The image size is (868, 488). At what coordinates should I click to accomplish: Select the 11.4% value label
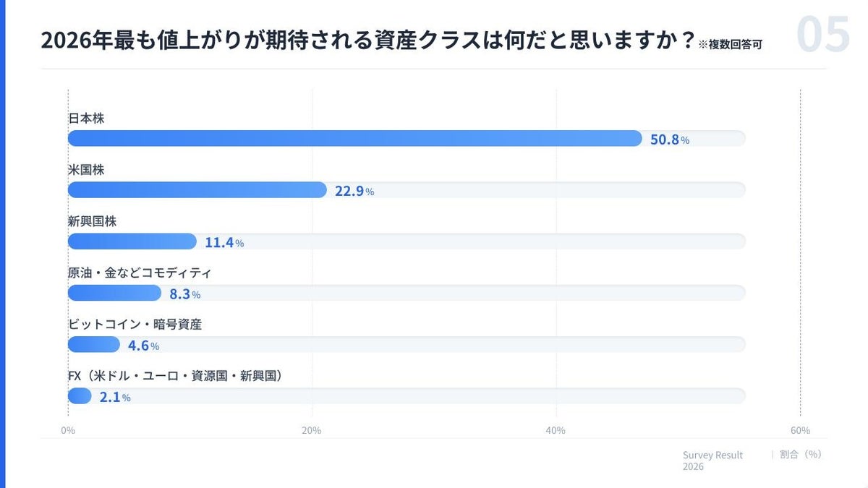224,243
